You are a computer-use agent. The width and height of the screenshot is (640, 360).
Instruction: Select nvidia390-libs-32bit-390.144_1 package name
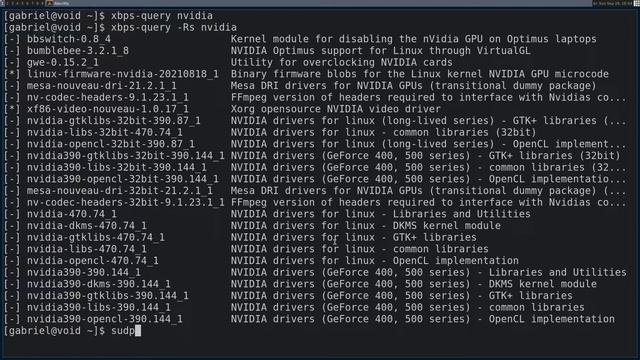tap(117, 167)
